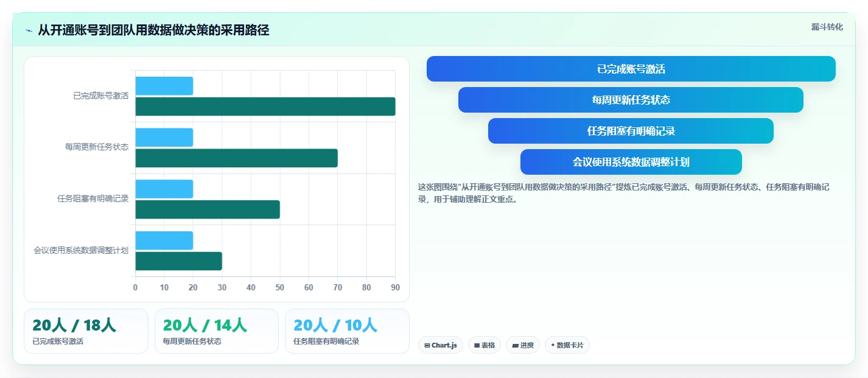This screenshot has width=868, height=378.
Task: Click the light blue bar for 每周更新任务状态
Action: tap(164, 138)
